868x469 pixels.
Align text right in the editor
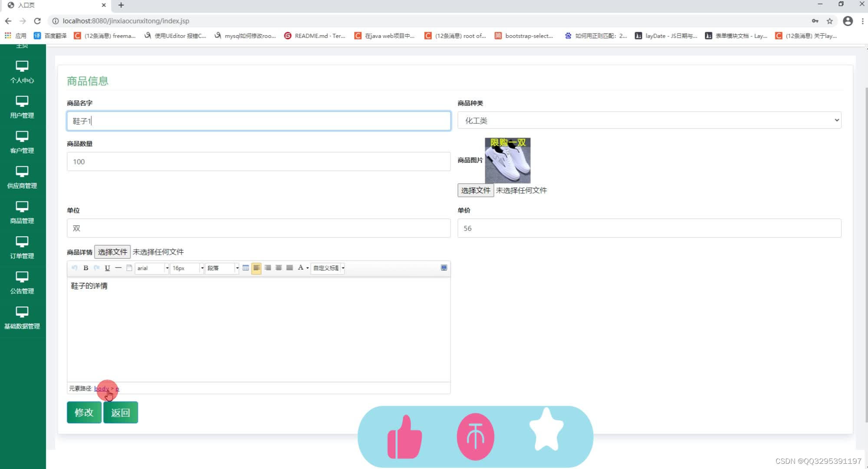point(268,268)
